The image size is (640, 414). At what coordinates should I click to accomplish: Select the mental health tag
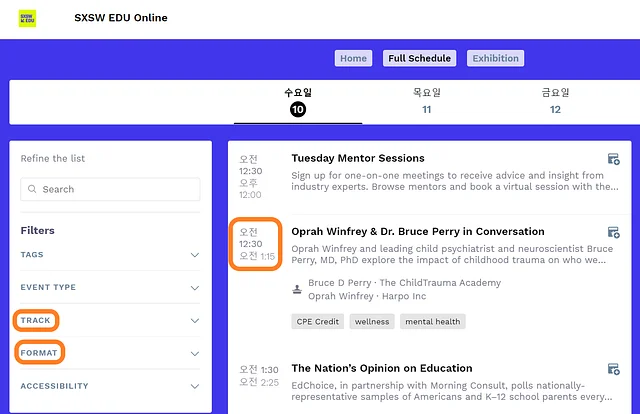point(432,322)
